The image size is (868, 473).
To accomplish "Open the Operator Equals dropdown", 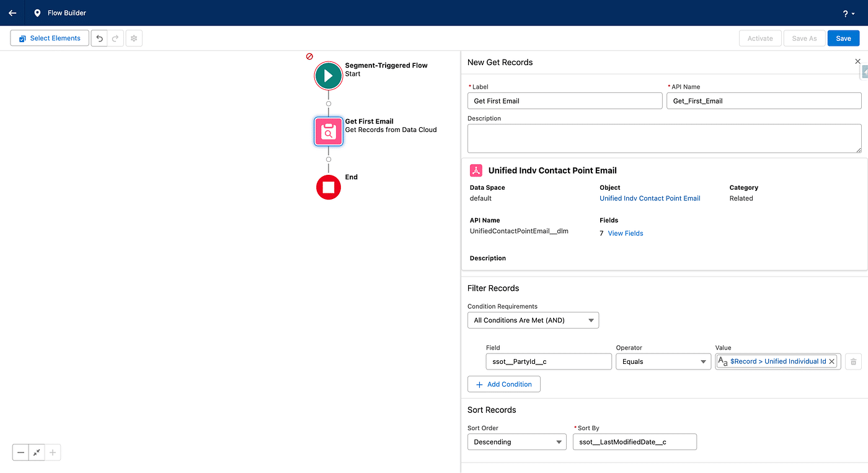I will pyautogui.click(x=663, y=361).
